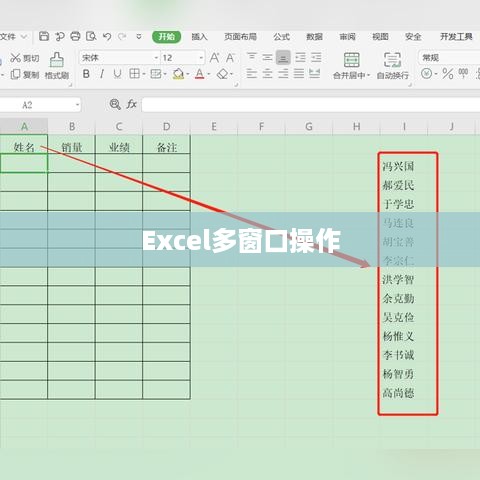The image size is (480, 480).
Task: Toggle Bold formatting
Action: pos(86,74)
